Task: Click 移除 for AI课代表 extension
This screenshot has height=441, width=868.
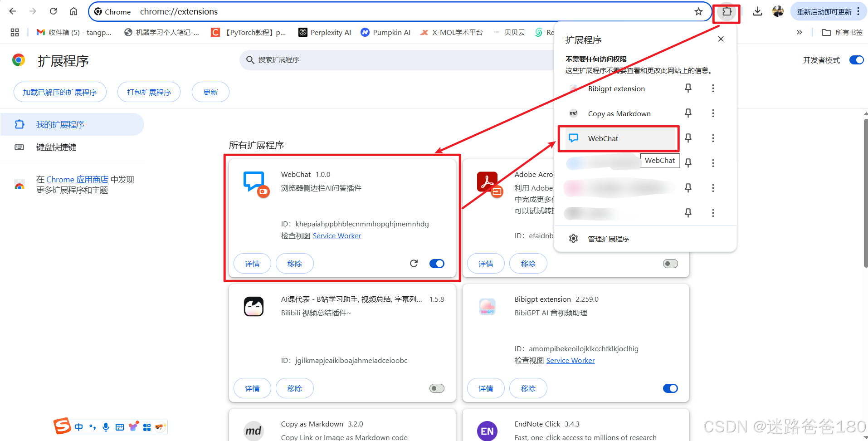Action: click(295, 388)
